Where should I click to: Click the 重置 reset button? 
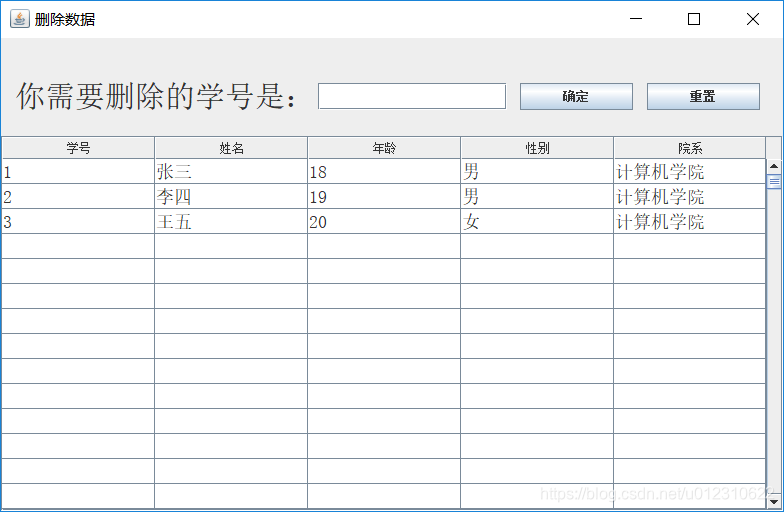(703, 96)
